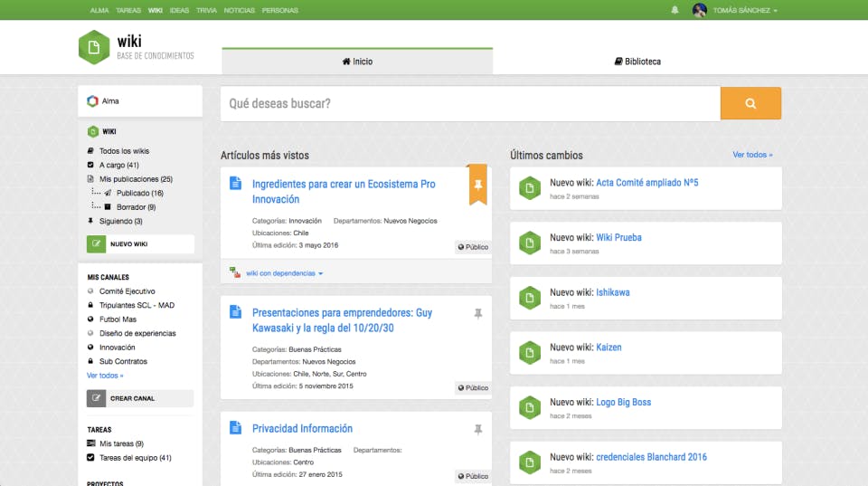The image size is (868, 486).
Task: Open Tareas del equipo (41)
Action: 135,458
